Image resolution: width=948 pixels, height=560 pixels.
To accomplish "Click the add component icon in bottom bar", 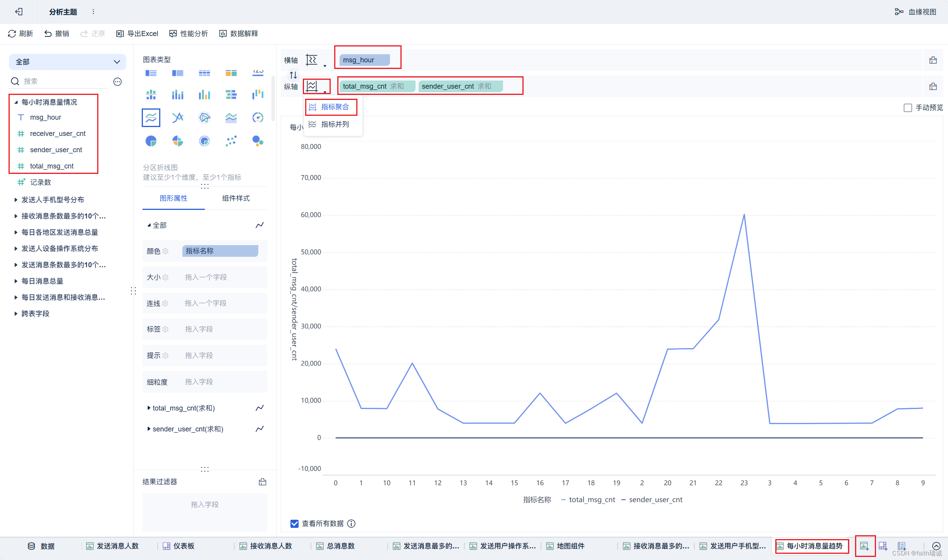I will pyautogui.click(x=864, y=546).
